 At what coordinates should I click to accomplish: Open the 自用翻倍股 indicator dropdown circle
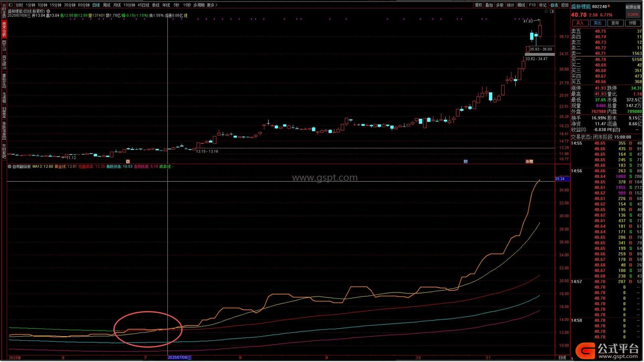[x=9, y=167]
